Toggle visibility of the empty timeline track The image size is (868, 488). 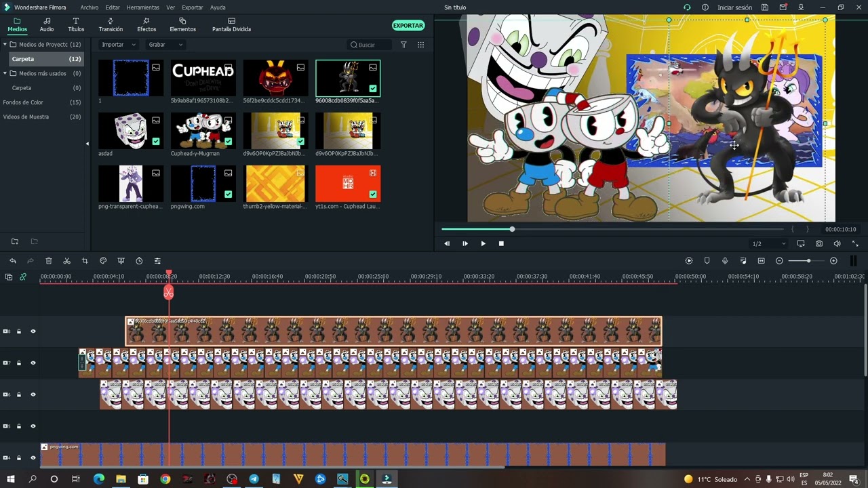click(33, 426)
